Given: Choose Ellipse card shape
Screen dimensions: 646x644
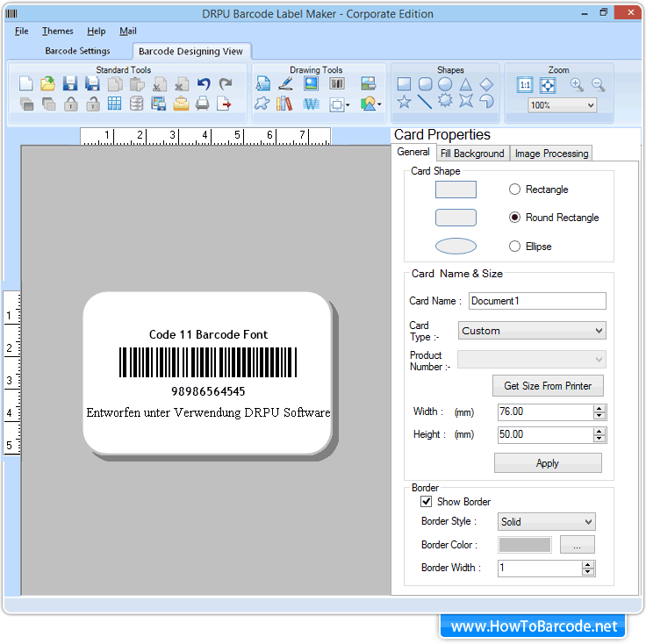Looking at the screenshot, I should (514, 246).
